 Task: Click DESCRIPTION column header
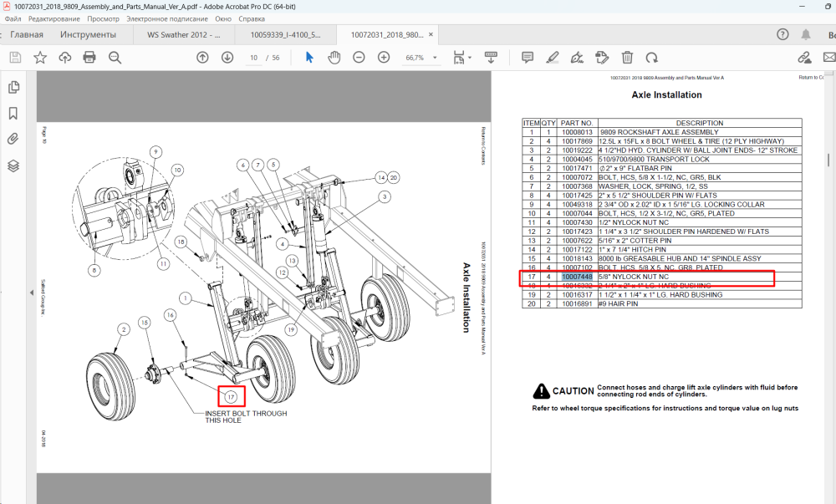[700, 123]
